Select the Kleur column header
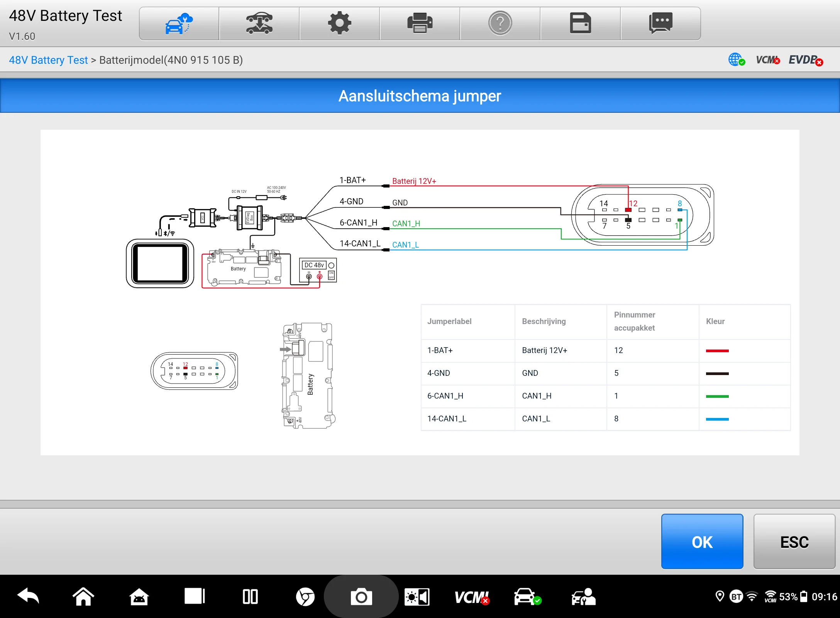Image resolution: width=840 pixels, height=618 pixels. pos(745,321)
